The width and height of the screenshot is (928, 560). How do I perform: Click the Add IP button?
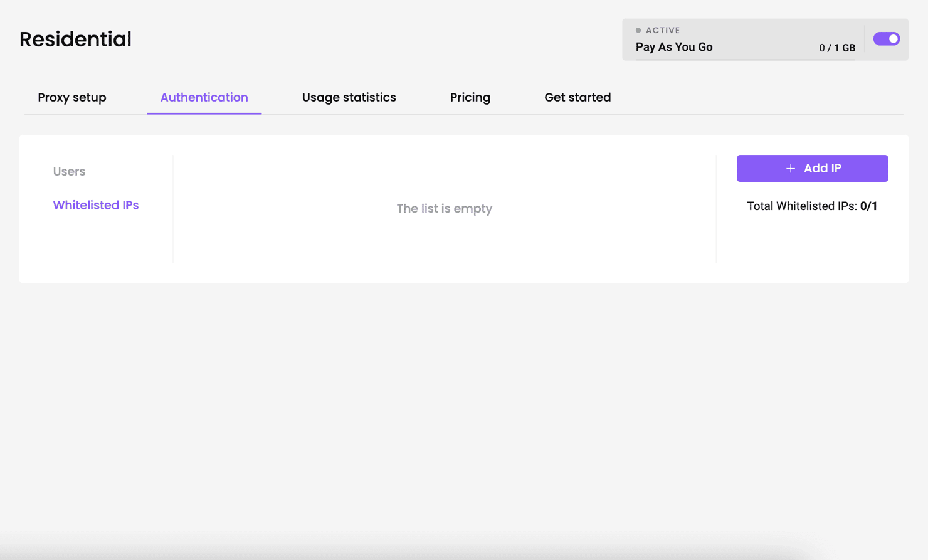pos(812,168)
